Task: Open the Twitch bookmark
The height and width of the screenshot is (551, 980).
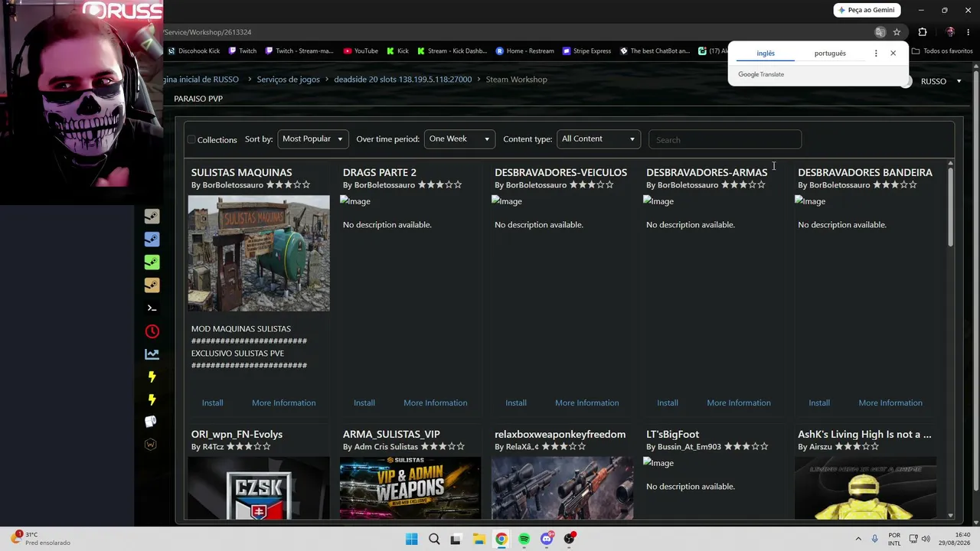Action: 241,51
